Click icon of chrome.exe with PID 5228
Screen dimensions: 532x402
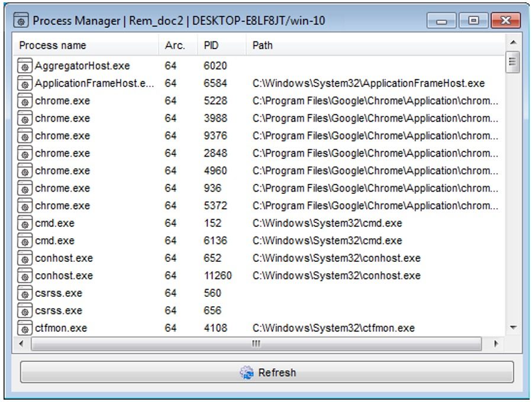(x=24, y=101)
